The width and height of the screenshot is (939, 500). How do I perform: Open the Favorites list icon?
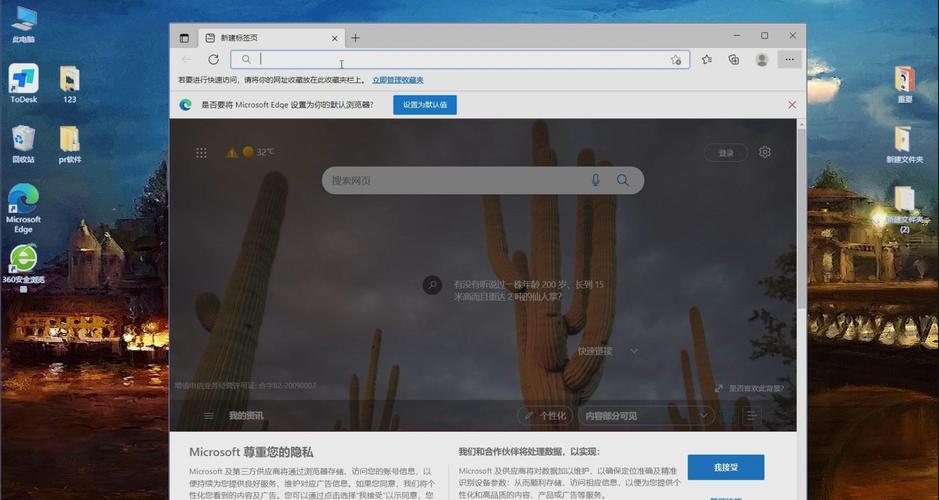(x=707, y=59)
